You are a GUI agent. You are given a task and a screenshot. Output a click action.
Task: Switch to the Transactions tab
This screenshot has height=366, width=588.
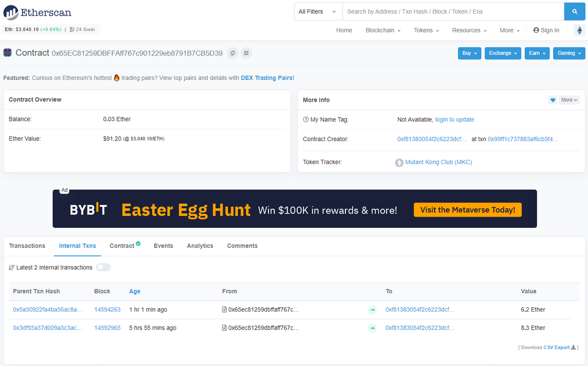click(x=27, y=246)
